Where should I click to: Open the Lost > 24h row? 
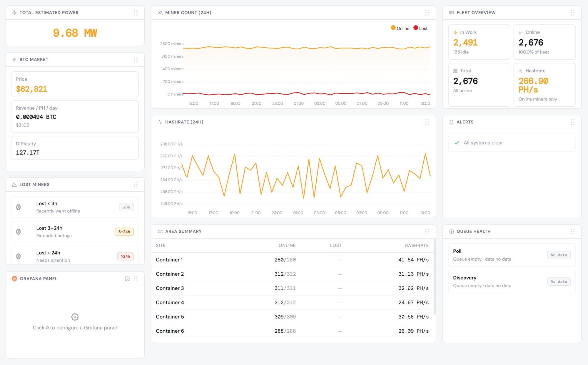pyautogui.click(x=75, y=255)
